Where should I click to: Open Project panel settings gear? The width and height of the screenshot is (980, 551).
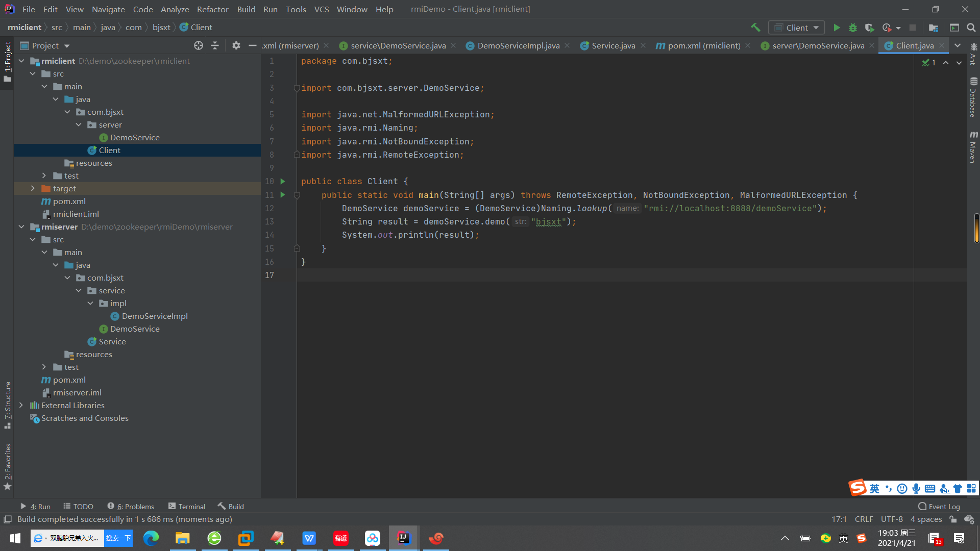pyautogui.click(x=236, y=45)
